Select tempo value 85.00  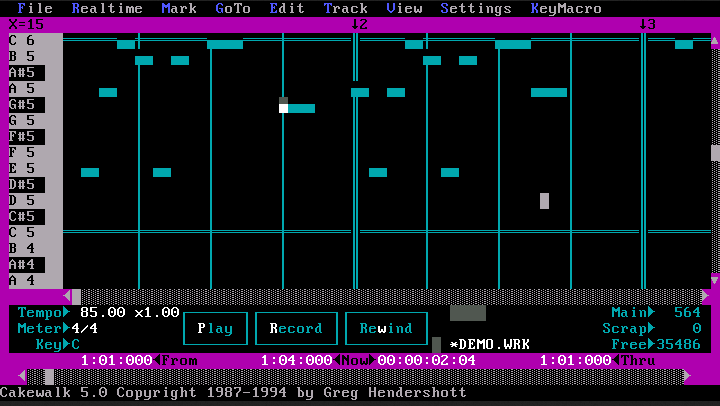(x=102, y=312)
